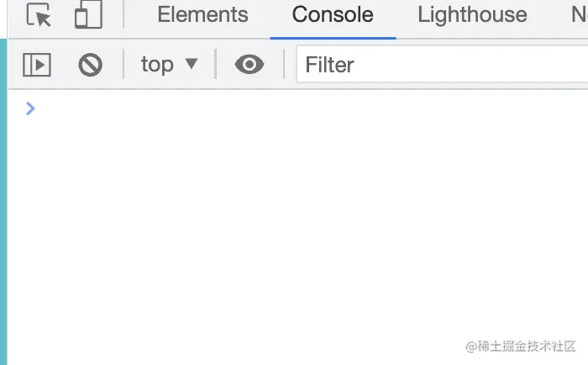Click the word Filter placeholder text

click(329, 65)
